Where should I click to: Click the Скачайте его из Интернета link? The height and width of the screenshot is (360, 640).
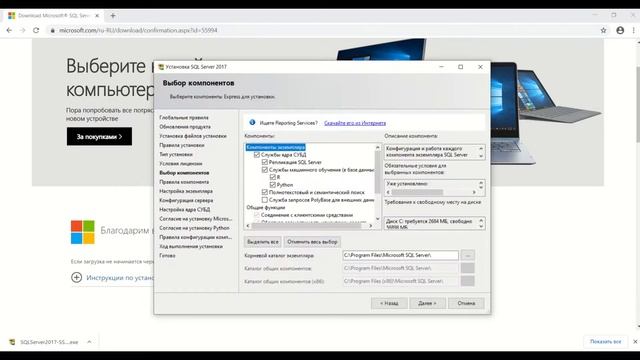[x=355, y=123]
